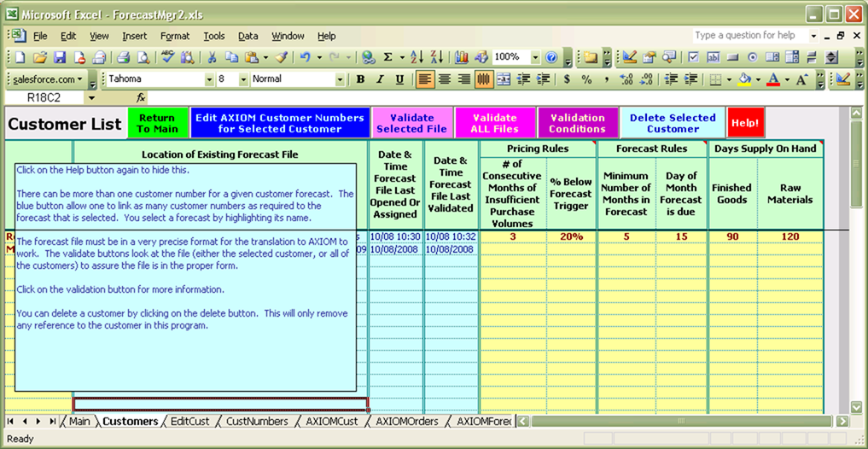The image size is (868, 449).
Task: Paste using the clipboard icon
Action: tap(252, 57)
